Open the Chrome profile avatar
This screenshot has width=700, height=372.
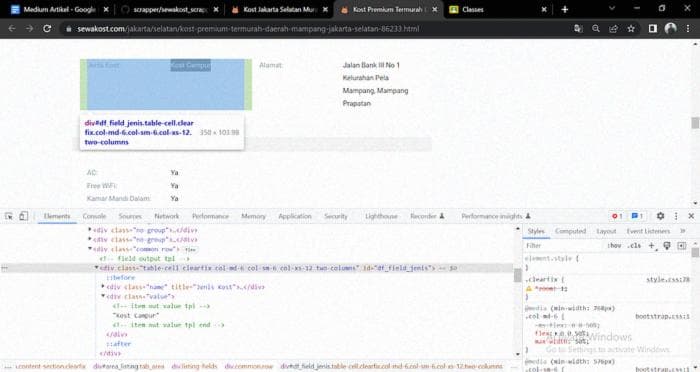coord(671,29)
